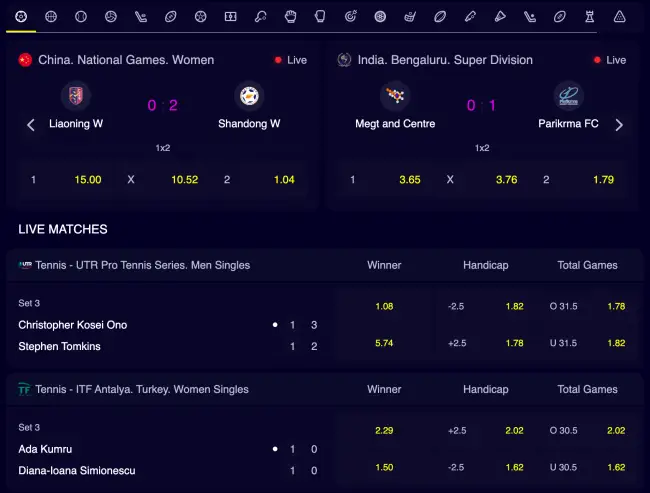Select the billiards rack triangle icon
This screenshot has width=650, height=493.
(620, 17)
